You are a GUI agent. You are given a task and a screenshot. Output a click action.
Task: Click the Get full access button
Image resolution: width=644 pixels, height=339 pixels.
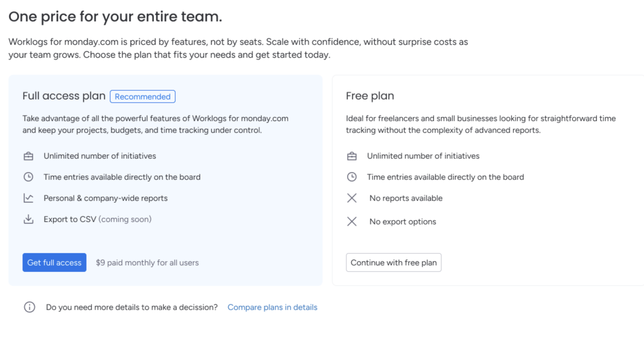[54, 262]
